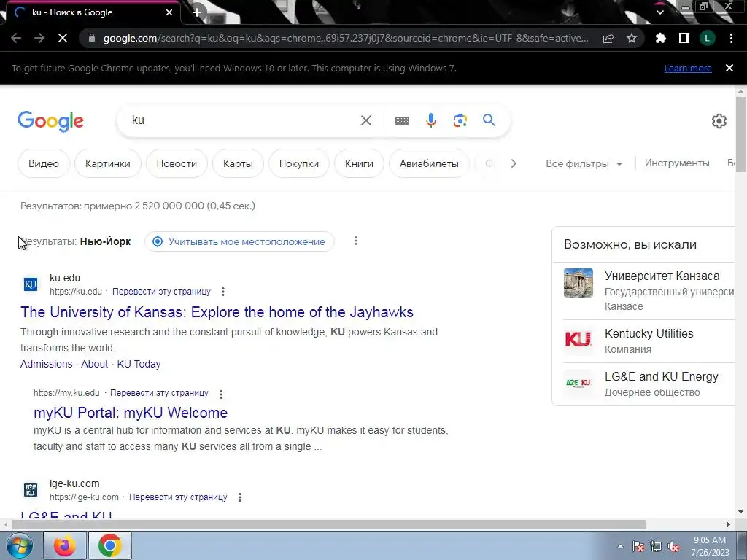The image size is (747, 560).
Task: Switch to the Карты filter
Action: click(238, 163)
